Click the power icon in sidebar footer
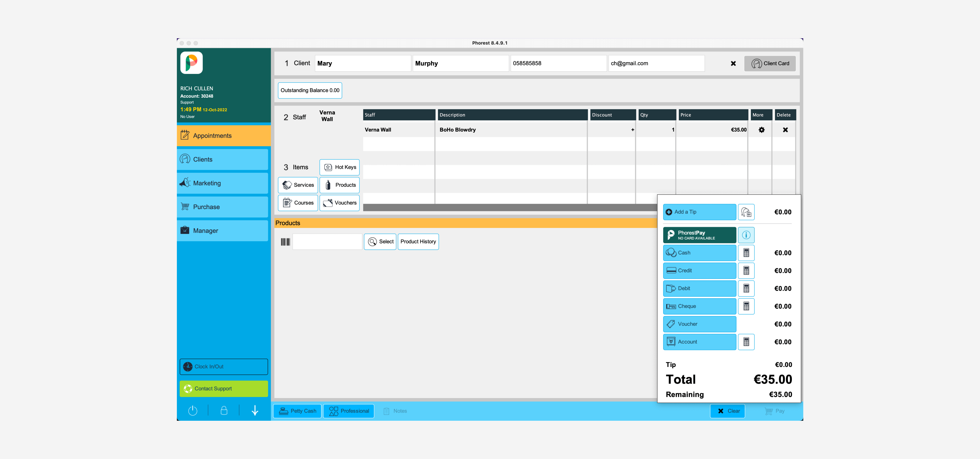Screen dimensions: 980x459 click(x=193, y=410)
